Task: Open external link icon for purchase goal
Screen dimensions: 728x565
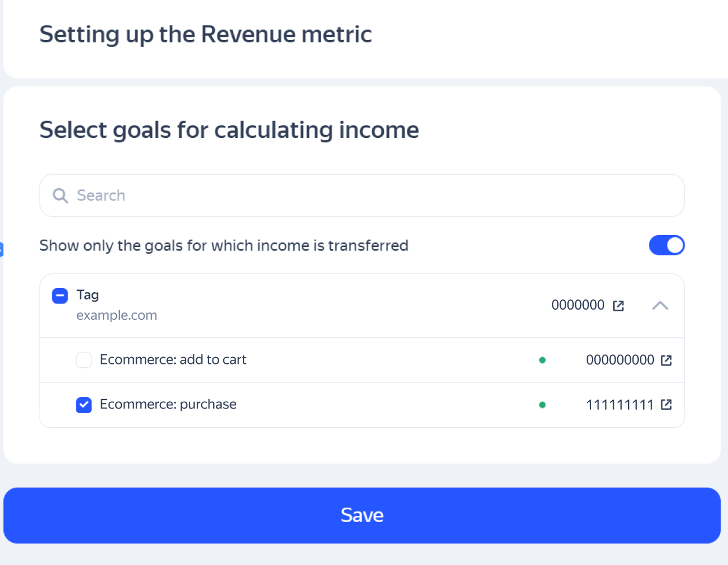Action: click(666, 405)
